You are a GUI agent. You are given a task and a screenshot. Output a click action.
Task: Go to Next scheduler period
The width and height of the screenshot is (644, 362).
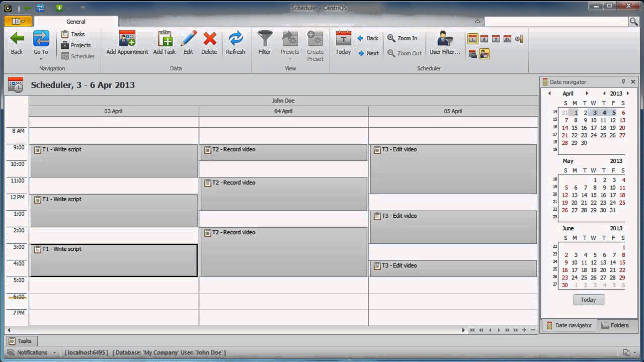(x=368, y=53)
